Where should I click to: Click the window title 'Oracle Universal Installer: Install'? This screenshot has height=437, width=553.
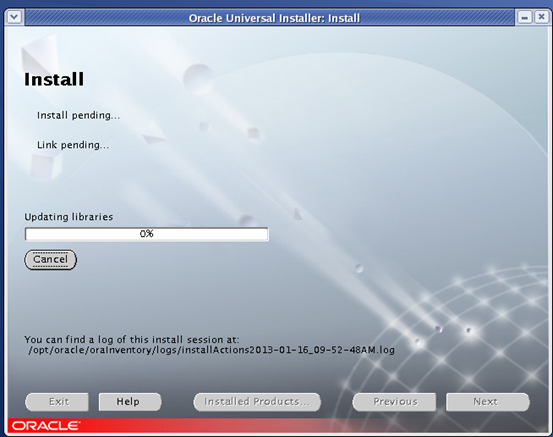click(x=274, y=18)
